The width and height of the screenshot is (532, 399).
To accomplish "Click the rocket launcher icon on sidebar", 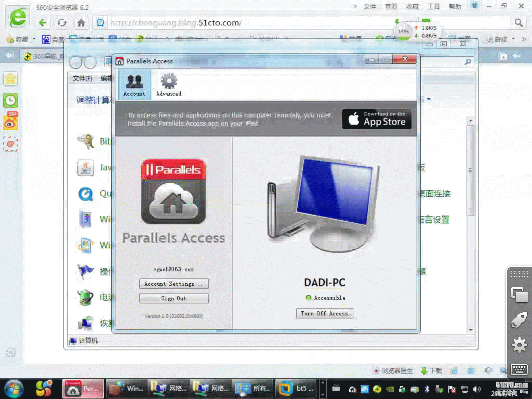I will (519, 320).
